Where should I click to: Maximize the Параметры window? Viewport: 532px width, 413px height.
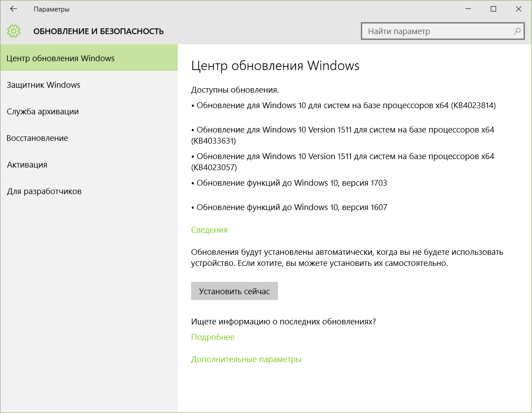(493, 9)
